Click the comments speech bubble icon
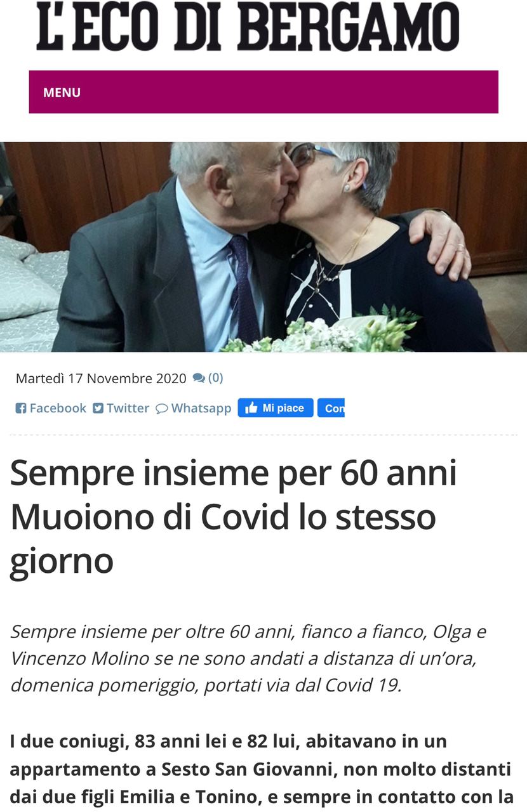527x812 pixels. [x=199, y=378]
